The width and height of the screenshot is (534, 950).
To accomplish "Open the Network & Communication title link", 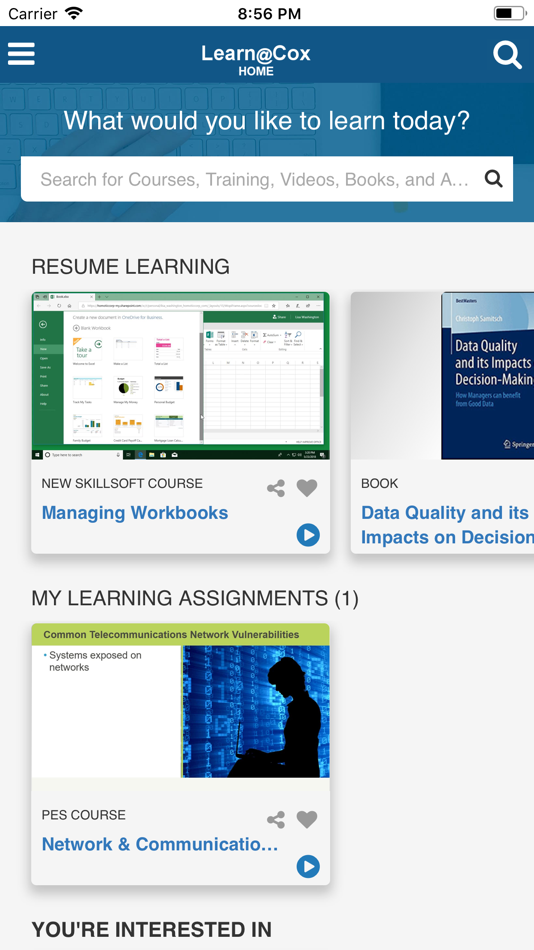I will 160,844.
